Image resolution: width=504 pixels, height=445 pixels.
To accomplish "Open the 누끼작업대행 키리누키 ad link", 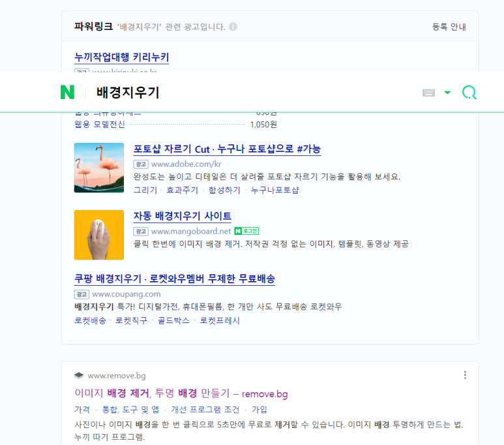I will (x=121, y=57).
